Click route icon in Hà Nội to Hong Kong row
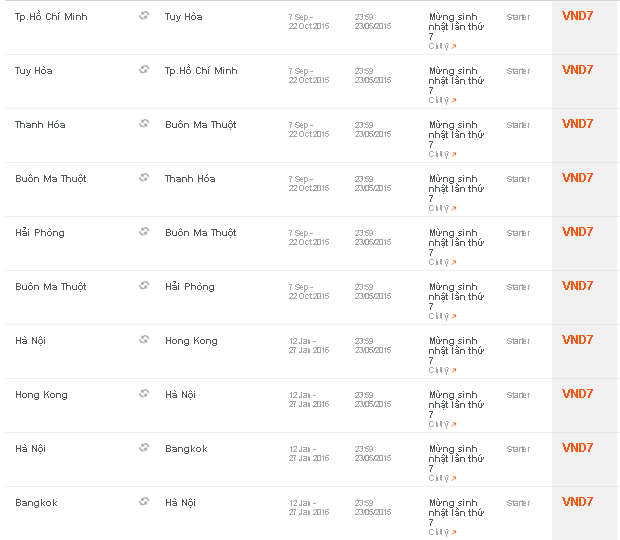This screenshot has height=540, width=620. (144, 340)
